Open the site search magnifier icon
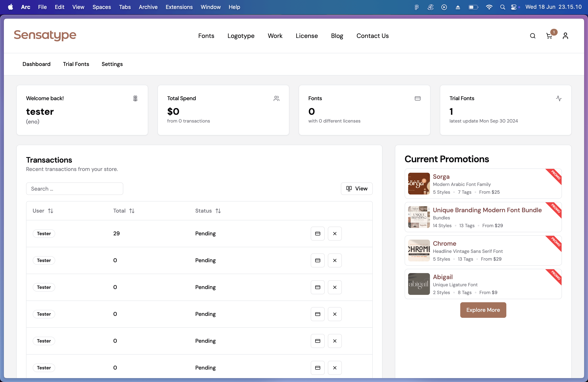The height and width of the screenshot is (382, 588). click(x=533, y=36)
